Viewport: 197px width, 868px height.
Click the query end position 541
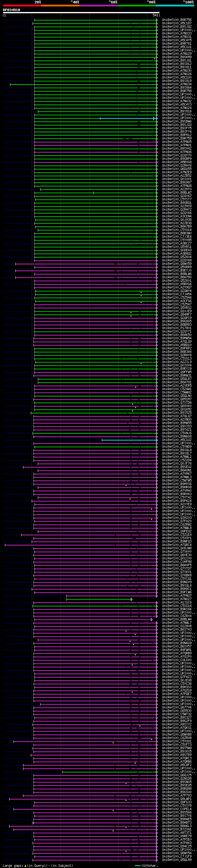point(155,15)
